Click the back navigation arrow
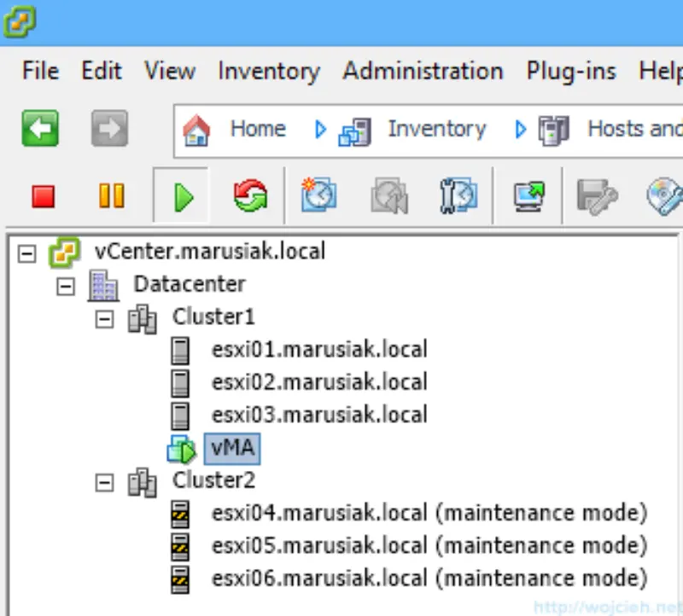Screen dimensions: 683x616 click(x=39, y=129)
